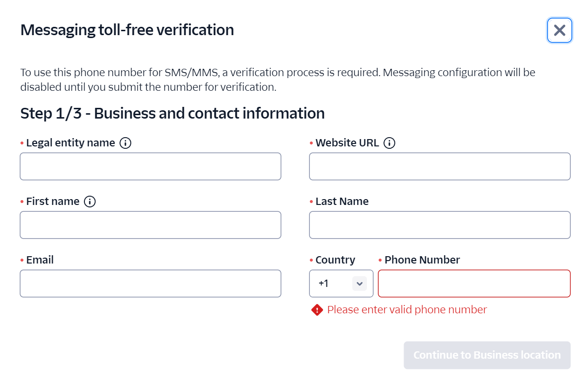
Task: Click the Email field label
Action: click(40, 260)
